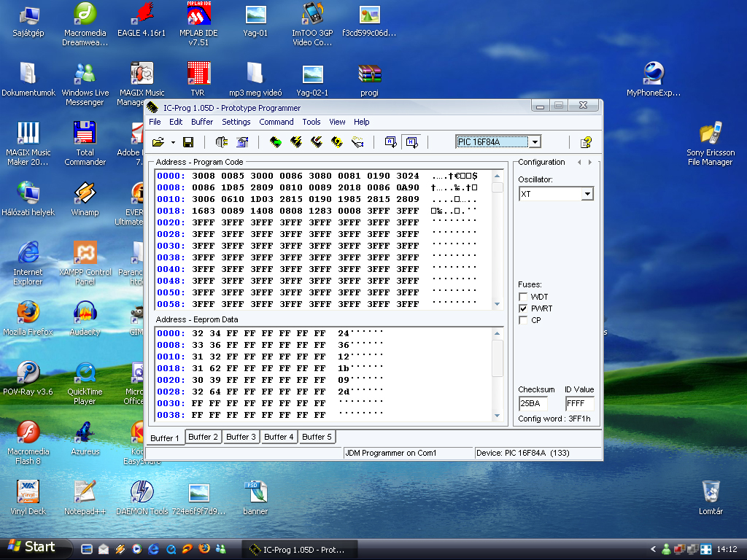Click the Verify chip icon

point(337,142)
